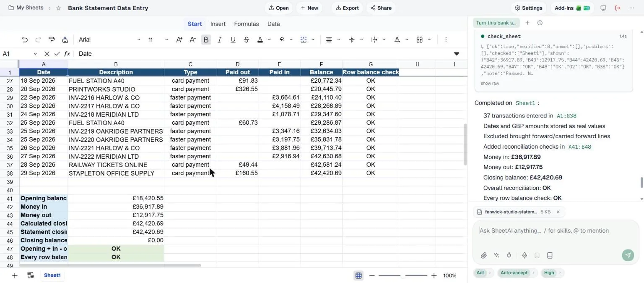Show raw check_sheet output
The image size is (644, 283).
pos(490,84)
